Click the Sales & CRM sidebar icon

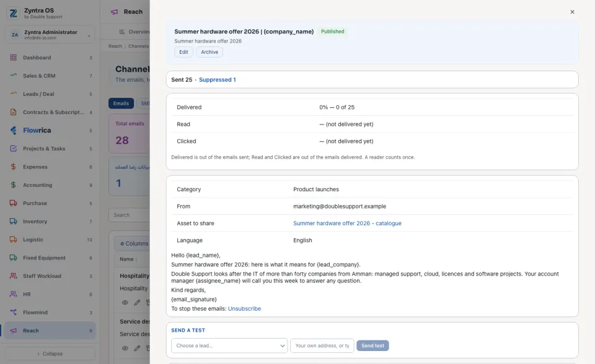pos(13,76)
